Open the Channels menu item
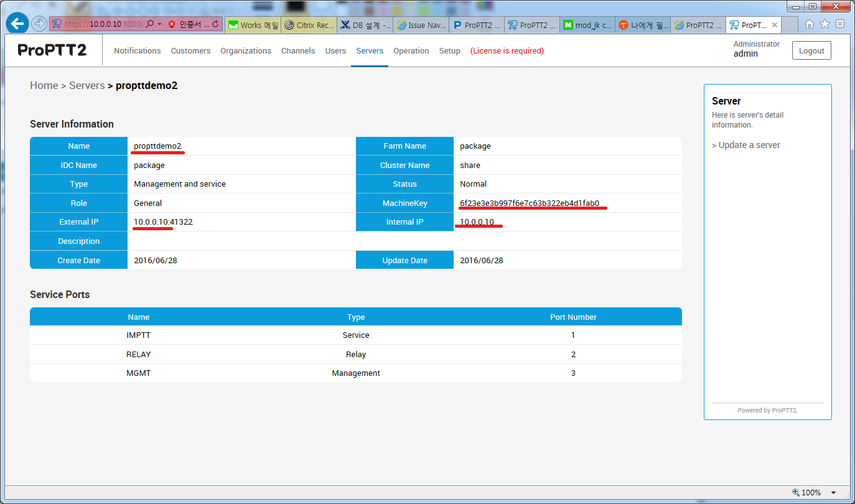The height and width of the screenshot is (504, 855). pos(297,51)
